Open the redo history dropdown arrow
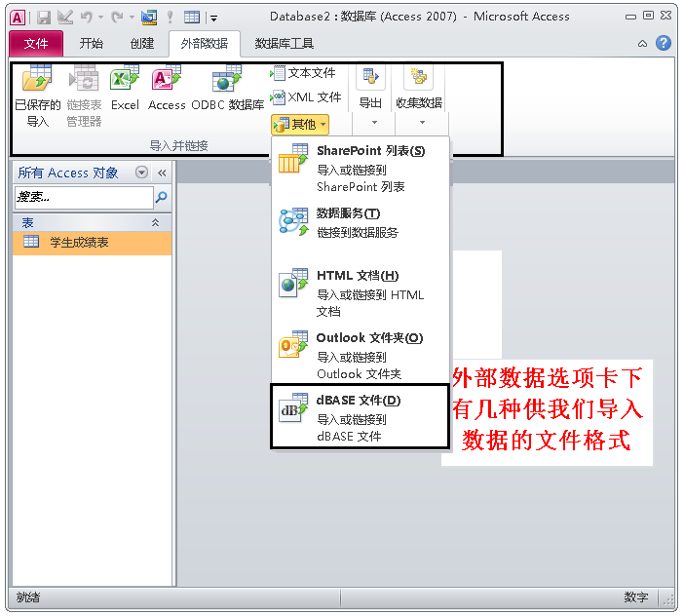The image size is (684, 616). 132,18
